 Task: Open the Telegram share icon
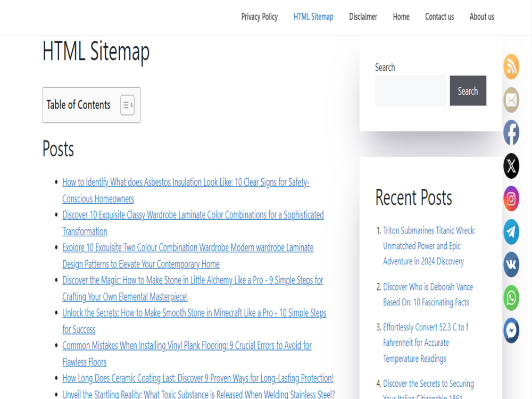click(511, 232)
